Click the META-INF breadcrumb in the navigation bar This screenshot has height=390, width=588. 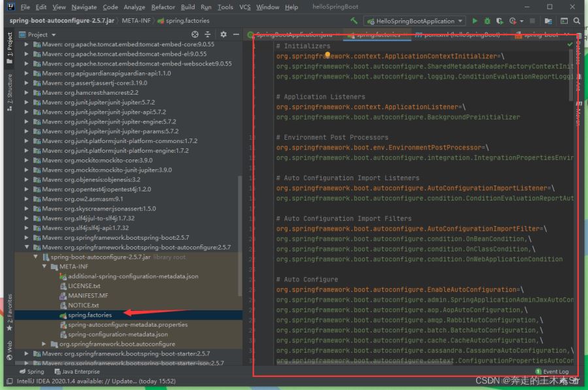pyautogui.click(x=136, y=21)
